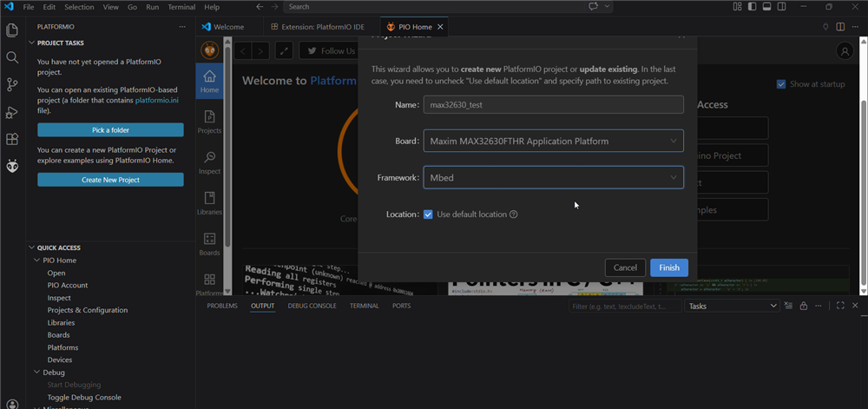Viewport: 868px width, 409px height.
Task: Clear the Output panel
Action: click(x=788, y=306)
